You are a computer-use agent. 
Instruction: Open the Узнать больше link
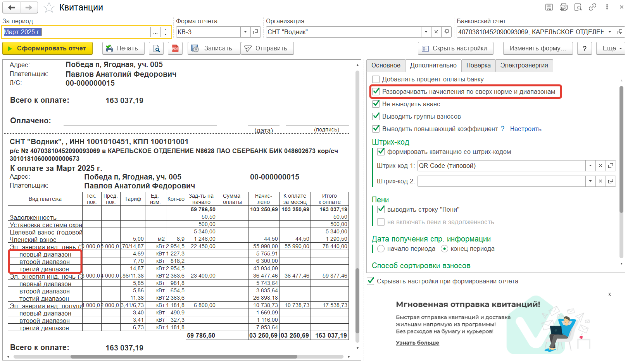418,343
